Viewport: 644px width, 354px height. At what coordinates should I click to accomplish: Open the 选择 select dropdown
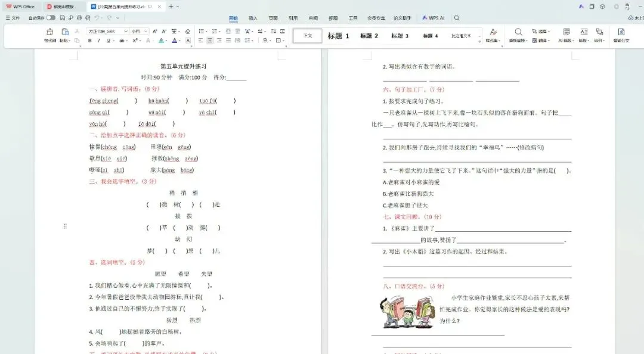pyautogui.click(x=541, y=31)
